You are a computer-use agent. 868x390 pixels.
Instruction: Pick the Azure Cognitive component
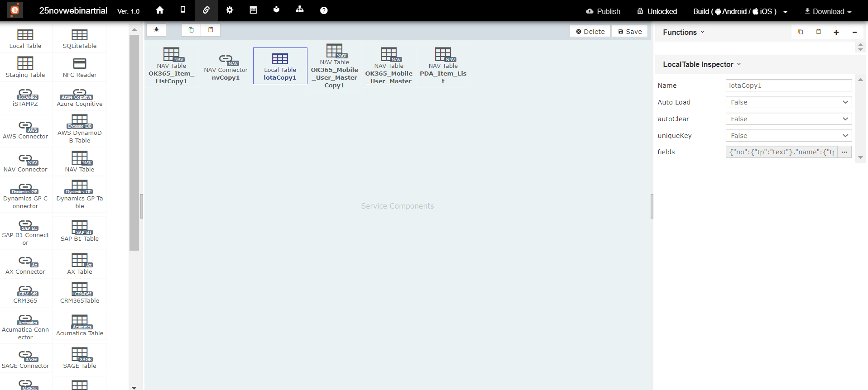tap(80, 97)
